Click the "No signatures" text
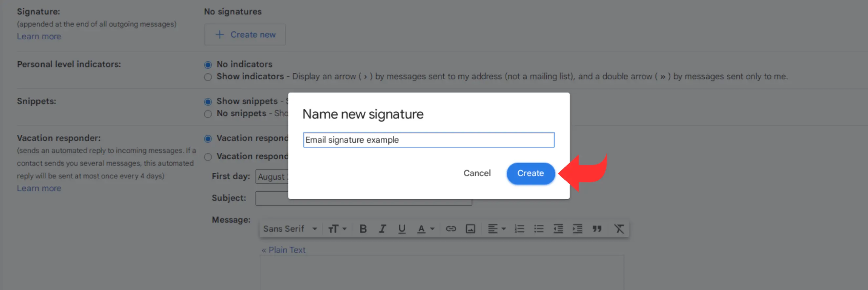 (x=232, y=11)
